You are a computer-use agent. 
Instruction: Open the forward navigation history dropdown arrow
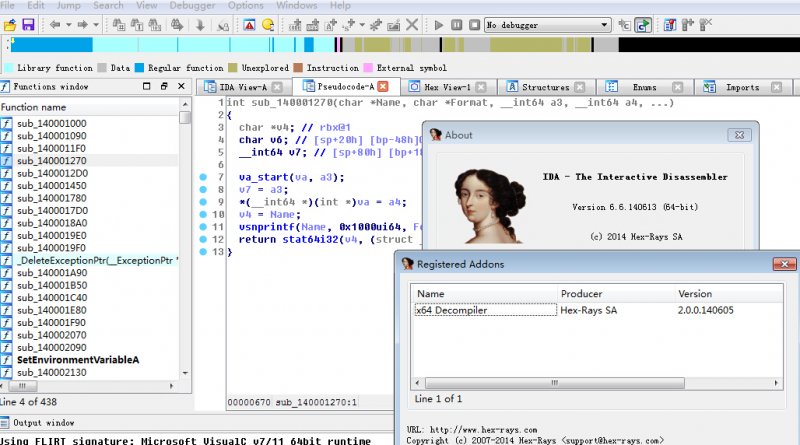tap(96, 24)
